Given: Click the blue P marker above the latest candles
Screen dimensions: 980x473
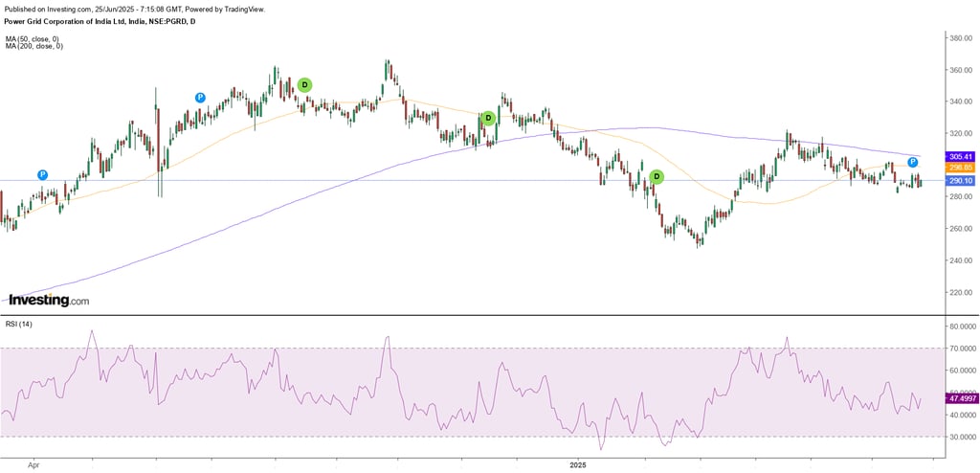Looking at the screenshot, I should coord(912,163).
